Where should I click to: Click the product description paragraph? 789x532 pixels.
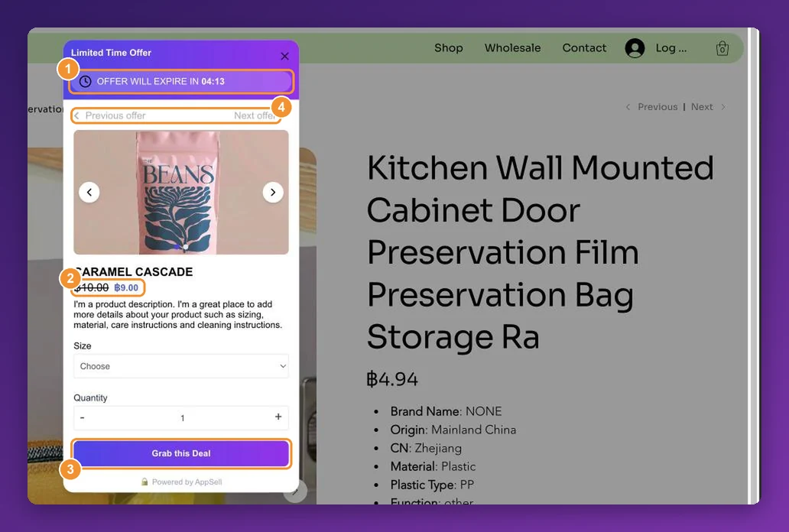(x=177, y=315)
